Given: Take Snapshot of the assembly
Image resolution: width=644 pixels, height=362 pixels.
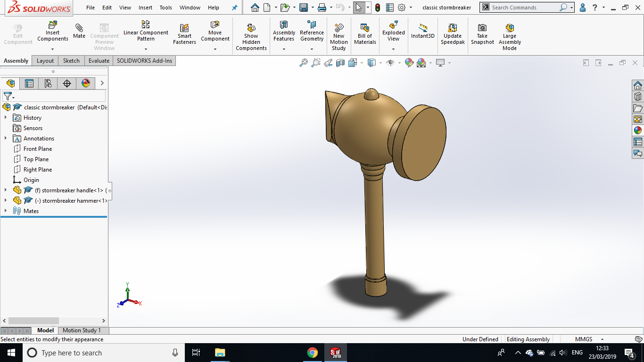Looking at the screenshot, I should click(x=482, y=34).
